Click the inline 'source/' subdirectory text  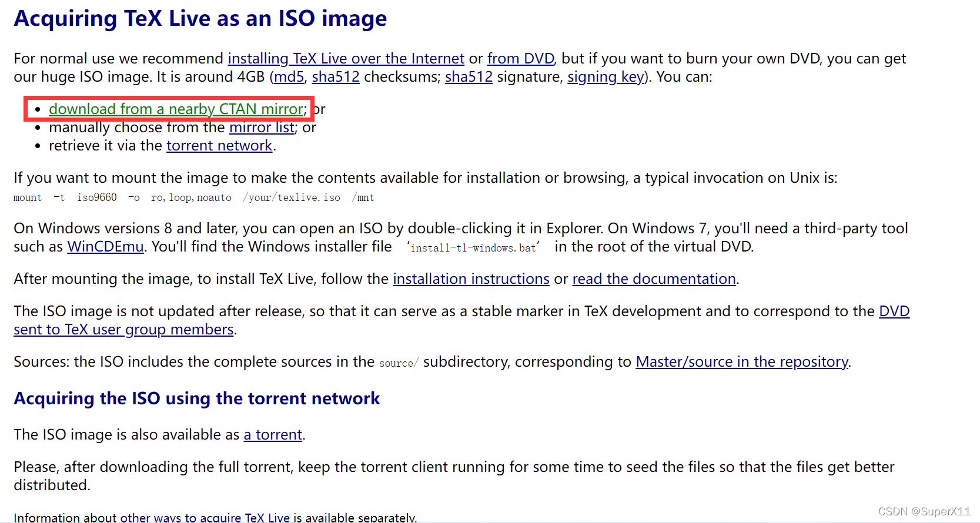pos(399,363)
